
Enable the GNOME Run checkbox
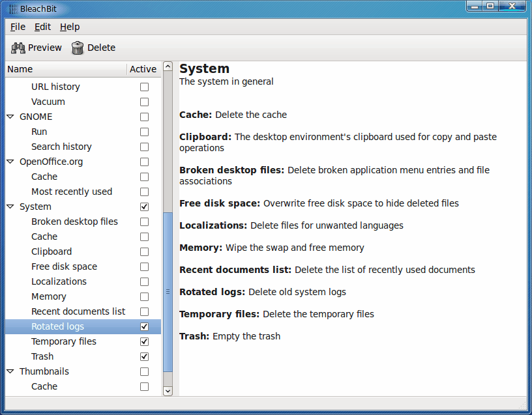[x=144, y=132]
